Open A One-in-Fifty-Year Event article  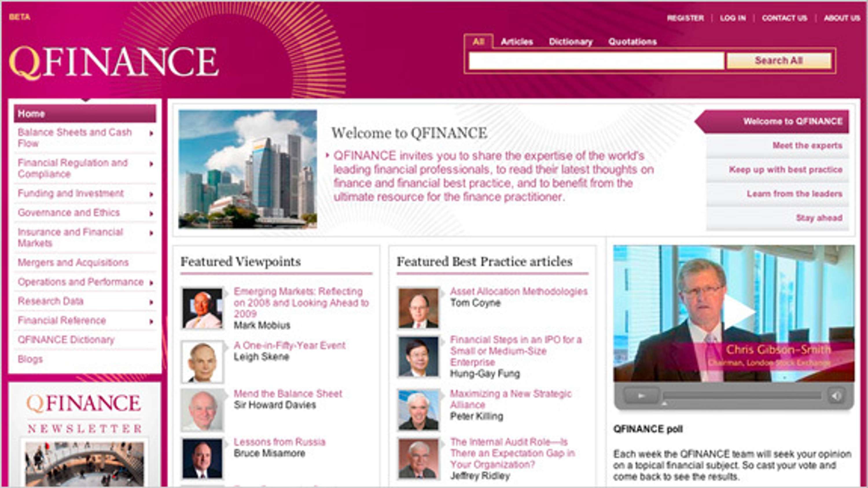point(289,345)
